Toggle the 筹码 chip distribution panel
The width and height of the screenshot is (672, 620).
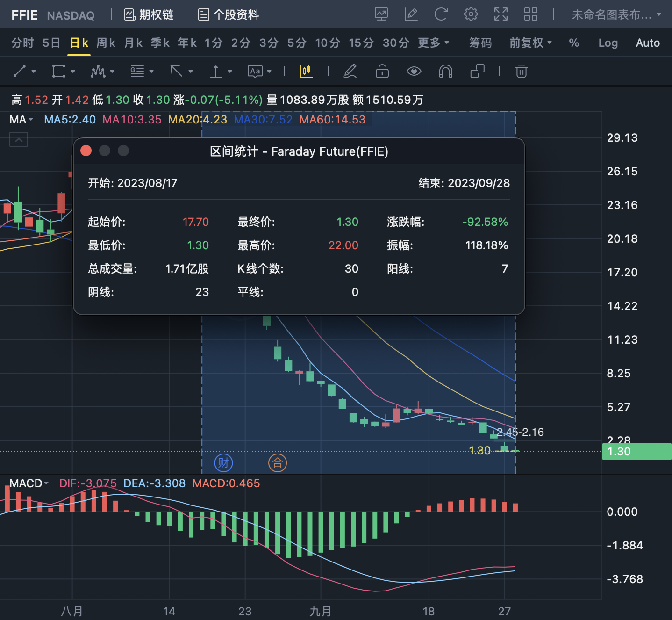pos(480,43)
